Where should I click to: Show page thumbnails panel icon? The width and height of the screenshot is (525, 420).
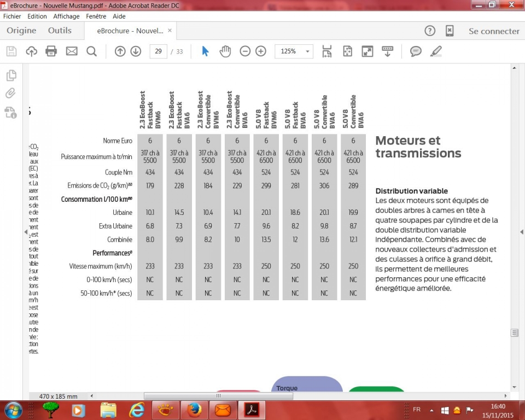click(11, 75)
